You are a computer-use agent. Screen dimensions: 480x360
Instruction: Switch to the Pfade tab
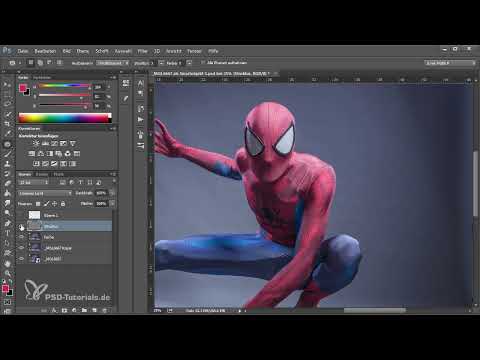[x=59, y=174]
